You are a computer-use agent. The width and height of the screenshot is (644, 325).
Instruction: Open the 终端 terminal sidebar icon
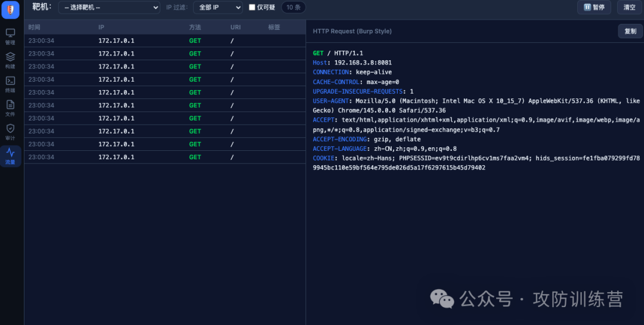coord(10,81)
